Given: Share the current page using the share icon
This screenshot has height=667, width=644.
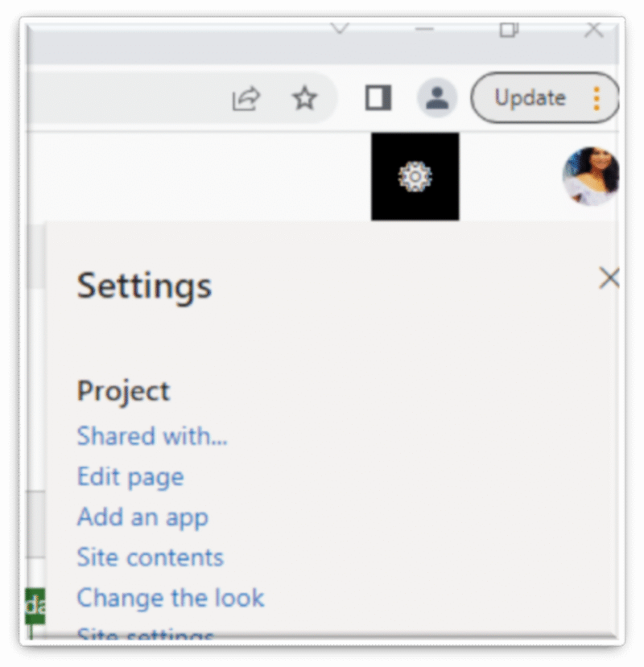Looking at the screenshot, I should [x=245, y=98].
